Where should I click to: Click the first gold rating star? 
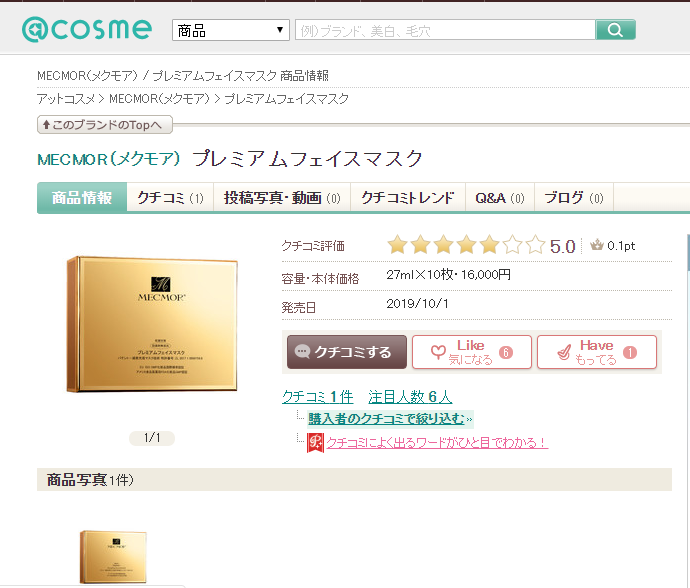[x=397, y=245]
